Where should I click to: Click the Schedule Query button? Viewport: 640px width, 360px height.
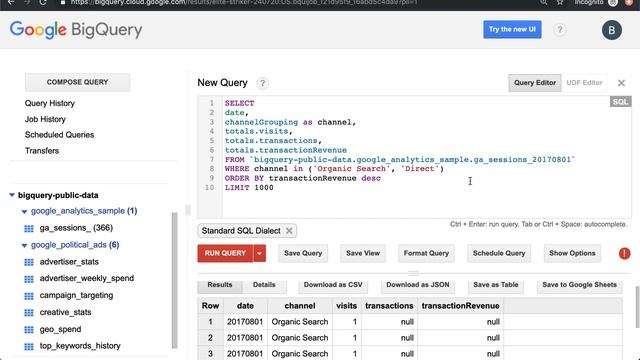pyautogui.click(x=499, y=253)
